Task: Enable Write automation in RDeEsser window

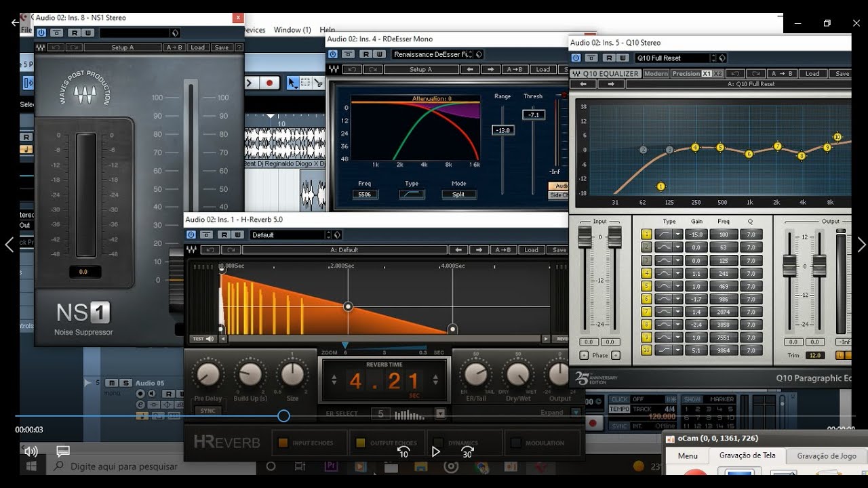Action: 379,54
